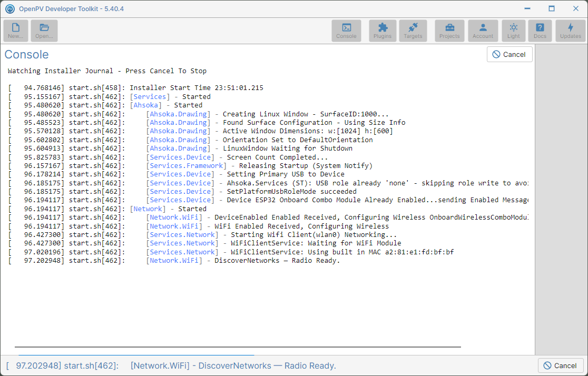Toggle the Light theme icon
Screen dimensions: 588x376
click(513, 31)
